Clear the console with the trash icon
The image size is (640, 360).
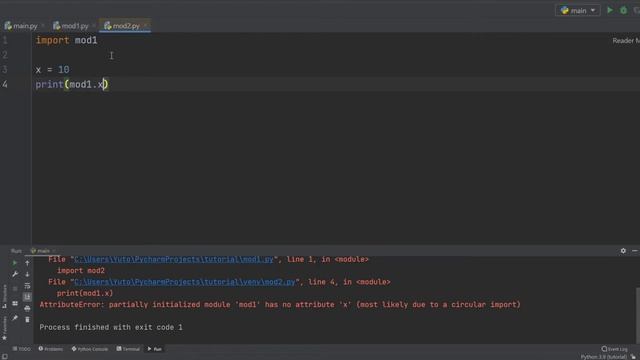pos(27,320)
